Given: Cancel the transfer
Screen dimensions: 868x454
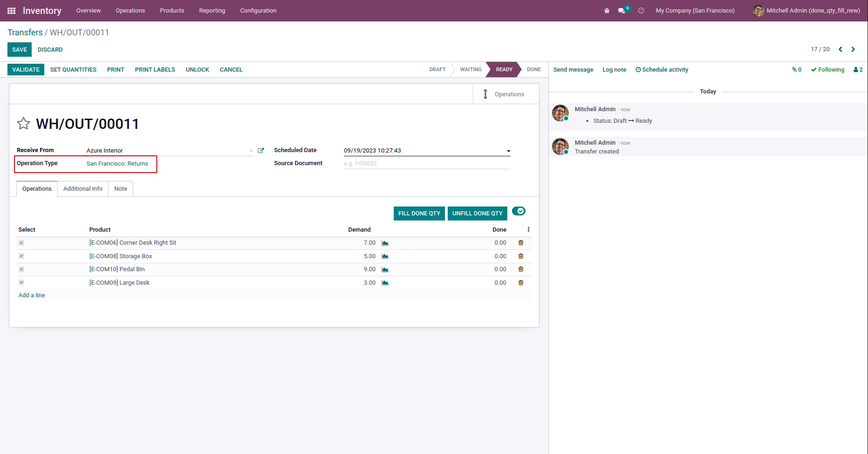Looking at the screenshot, I should click(x=231, y=70).
